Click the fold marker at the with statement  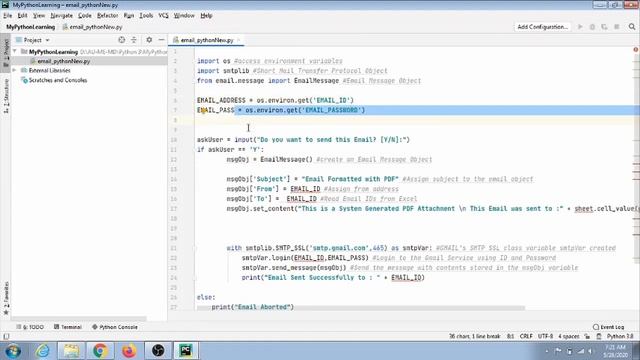click(x=195, y=248)
